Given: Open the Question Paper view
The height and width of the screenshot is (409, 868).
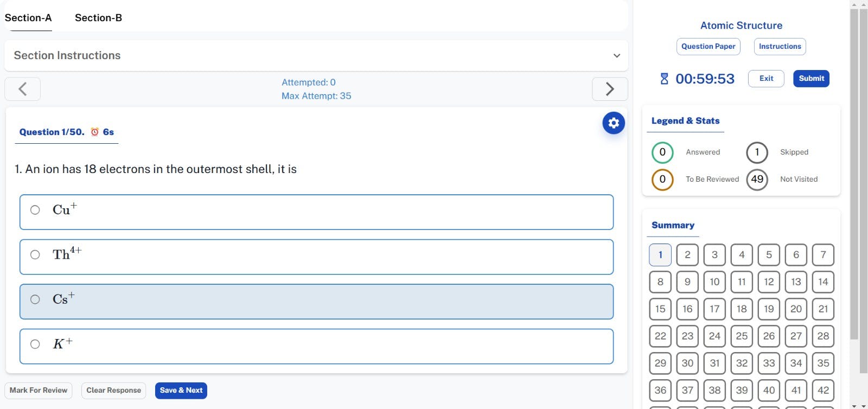Looking at the screenshot, I should coord(708,47).
